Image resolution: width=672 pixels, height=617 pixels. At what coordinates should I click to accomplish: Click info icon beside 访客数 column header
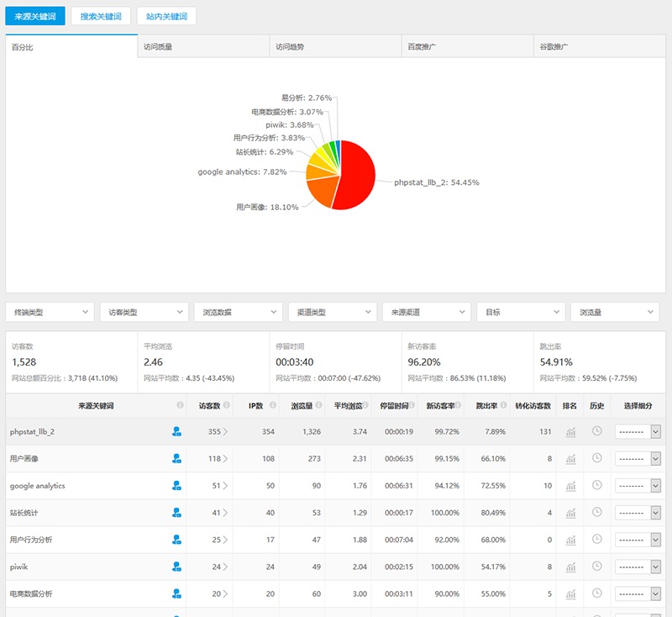pyautogui.click(x=226, y=405)
